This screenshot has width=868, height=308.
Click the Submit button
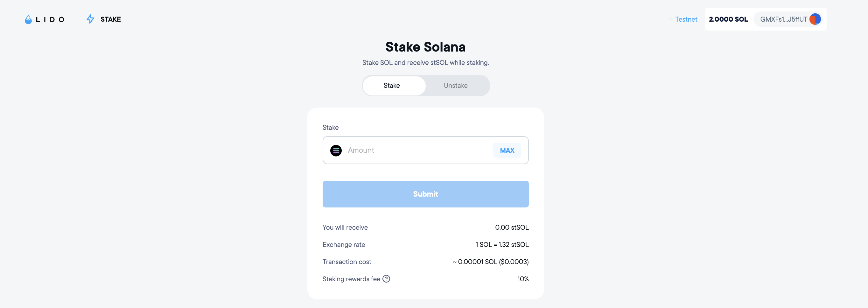(x=425, y=194)
